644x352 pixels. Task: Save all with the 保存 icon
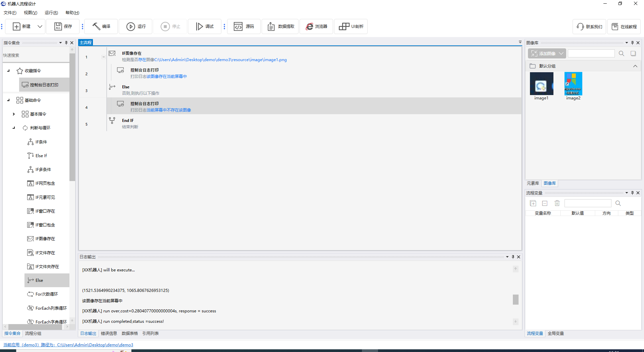click(x=58, y=27)
